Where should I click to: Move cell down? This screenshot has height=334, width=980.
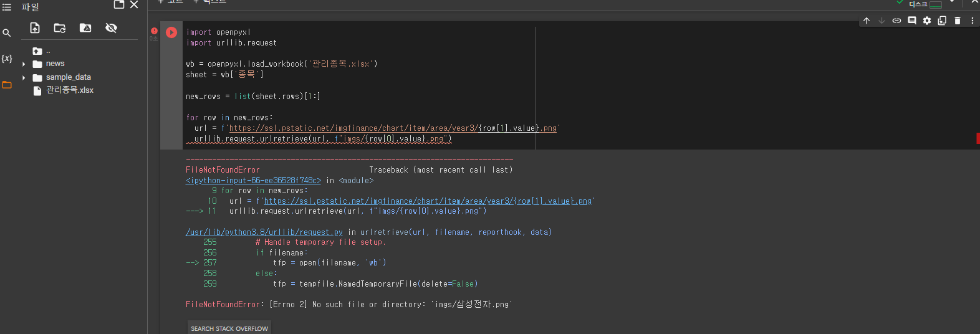[x=882, y=21]
